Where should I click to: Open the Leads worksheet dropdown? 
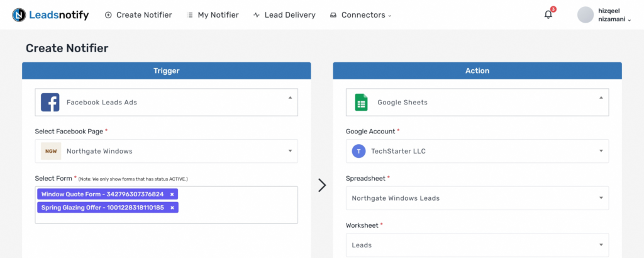click(x=477, y=245)
